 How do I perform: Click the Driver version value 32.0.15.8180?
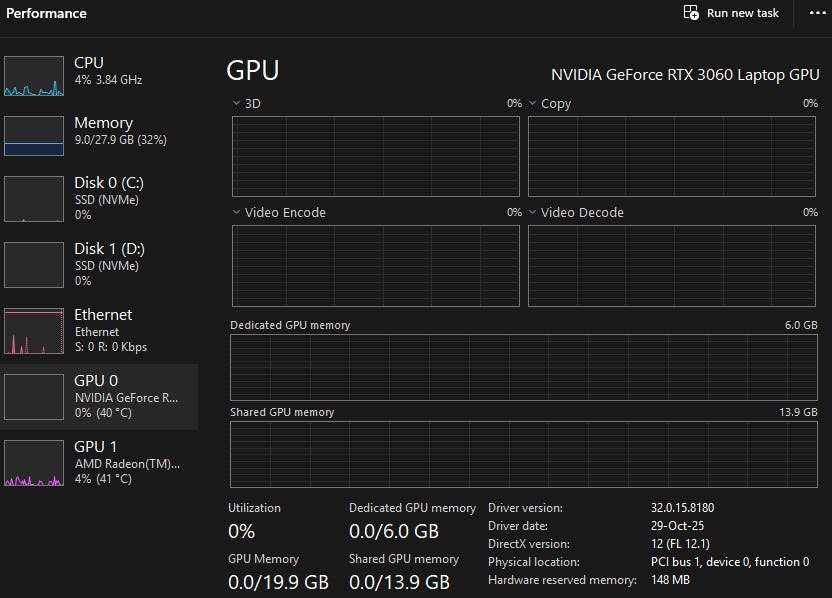(682, 508)
